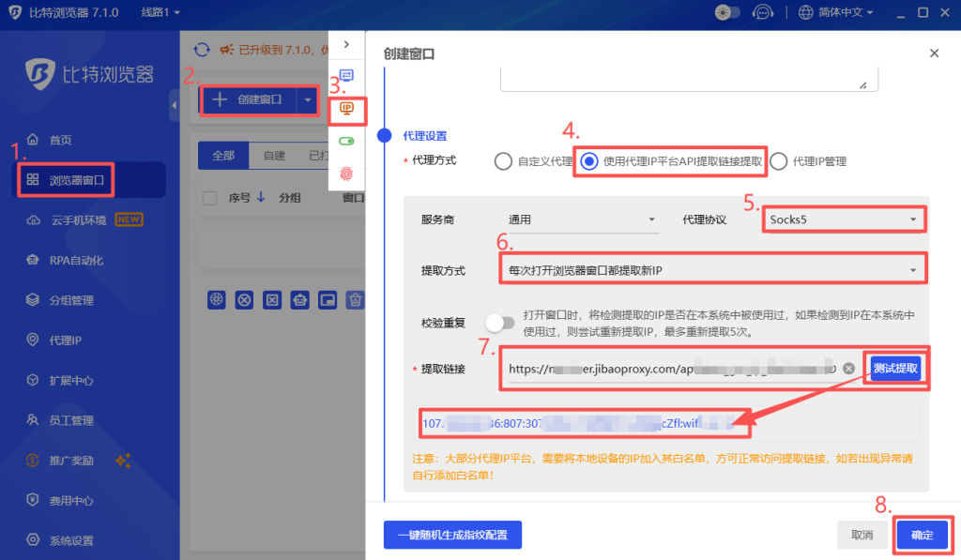Enable the 校验重复 switch
This screenshot has height=560, width=961.
pos(500,323)
